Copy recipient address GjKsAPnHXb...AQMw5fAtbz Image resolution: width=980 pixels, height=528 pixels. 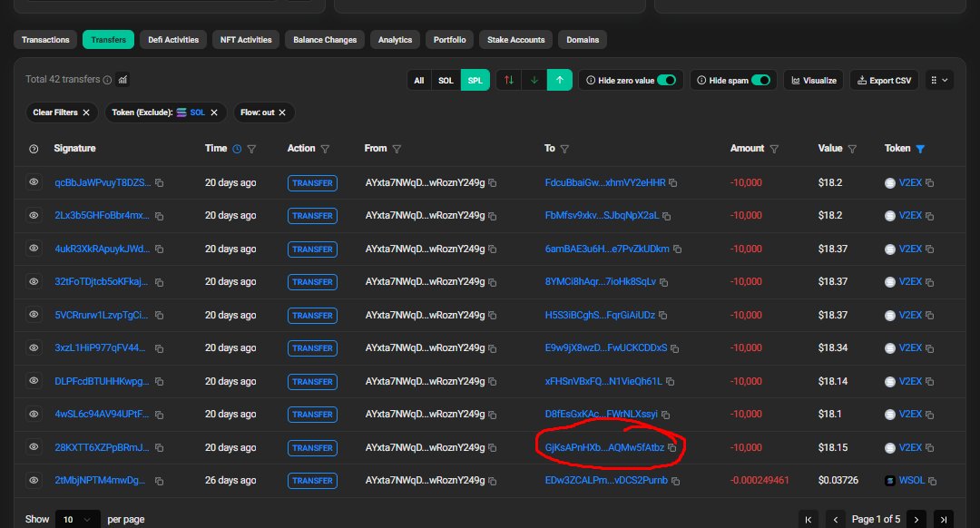coord(671,447)
